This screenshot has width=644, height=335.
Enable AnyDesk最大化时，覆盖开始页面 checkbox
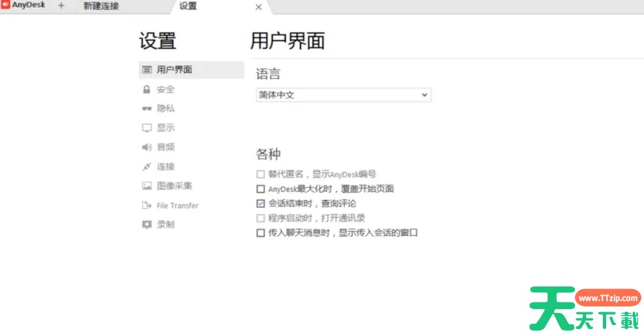coord(261,189)
